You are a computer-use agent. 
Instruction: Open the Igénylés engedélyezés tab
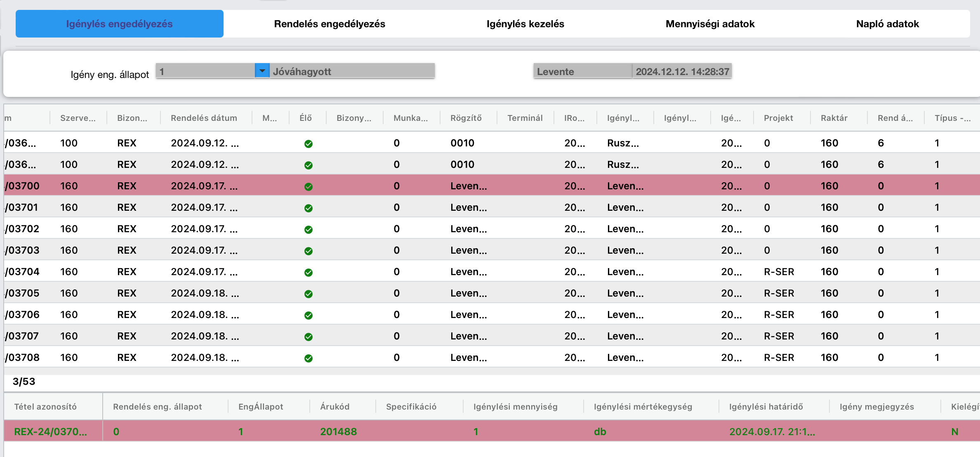(x=119, y=24)
